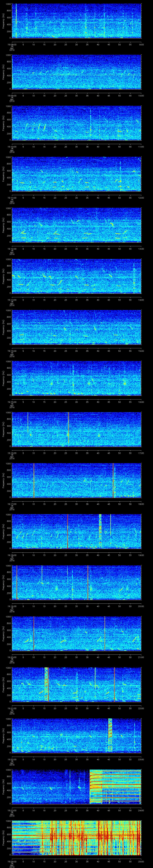153x868 pixels.
Task: Click the 19:12:00 start time label
Action: pos(12,248)
